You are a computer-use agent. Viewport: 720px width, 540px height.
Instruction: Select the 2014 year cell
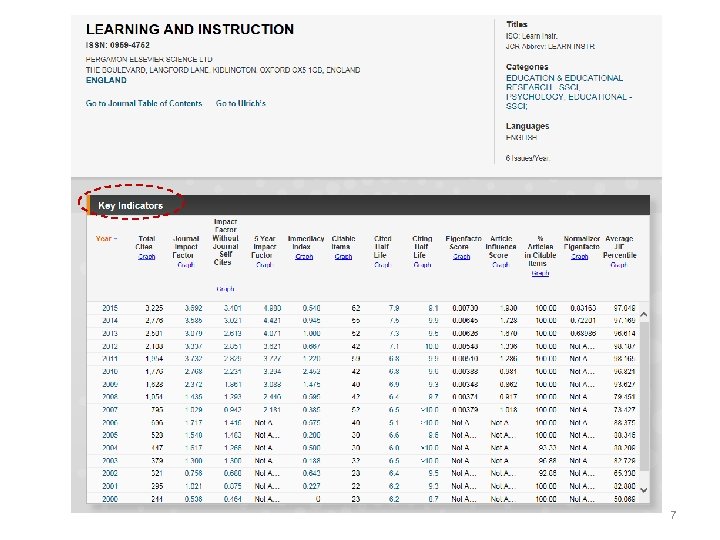110,321
